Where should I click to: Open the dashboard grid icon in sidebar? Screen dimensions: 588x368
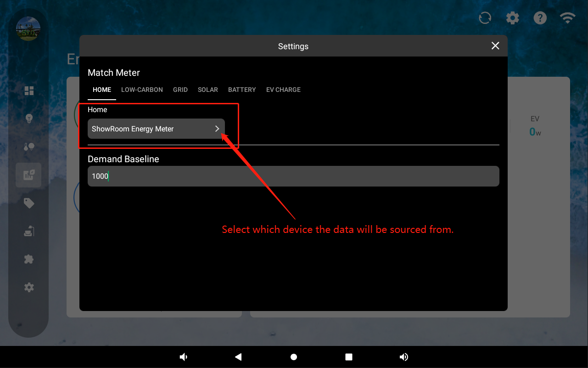click(29, 91)
